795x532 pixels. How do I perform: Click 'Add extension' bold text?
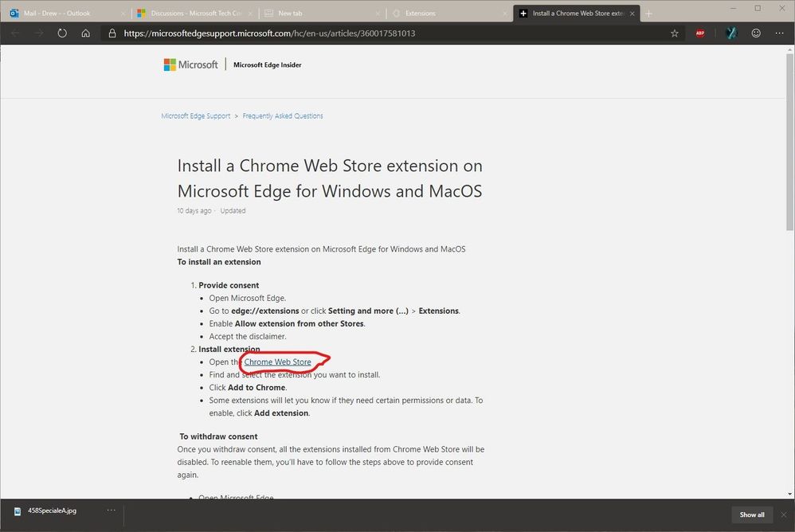(281, 413)
